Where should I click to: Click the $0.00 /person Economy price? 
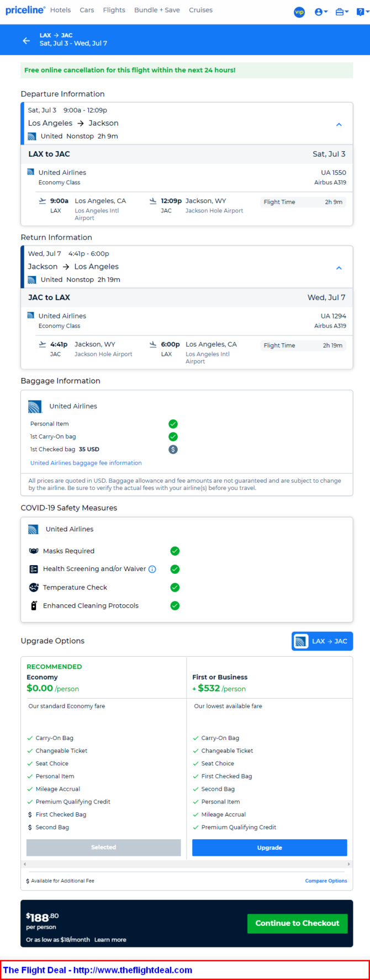click(52, 688)
